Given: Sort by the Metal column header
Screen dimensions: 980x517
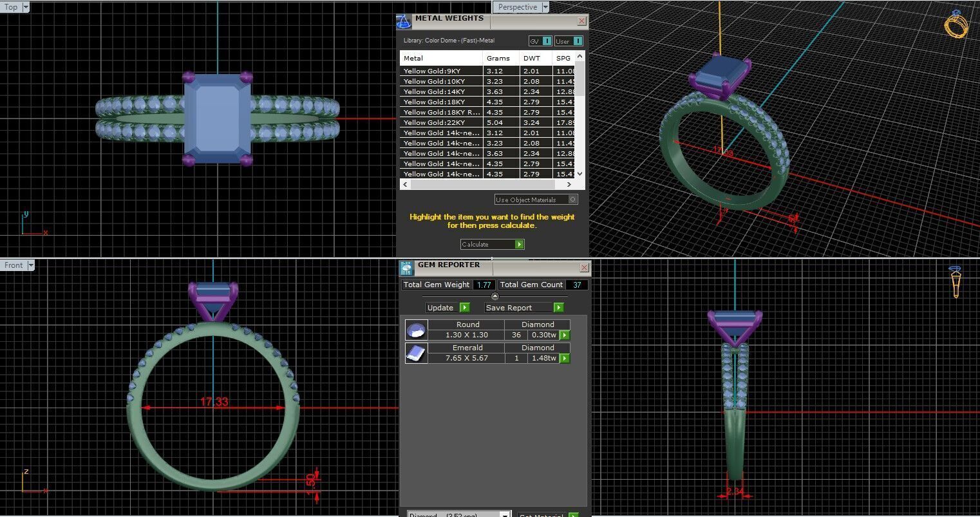Looking at the screenshot, I should (x=441, y=58).
